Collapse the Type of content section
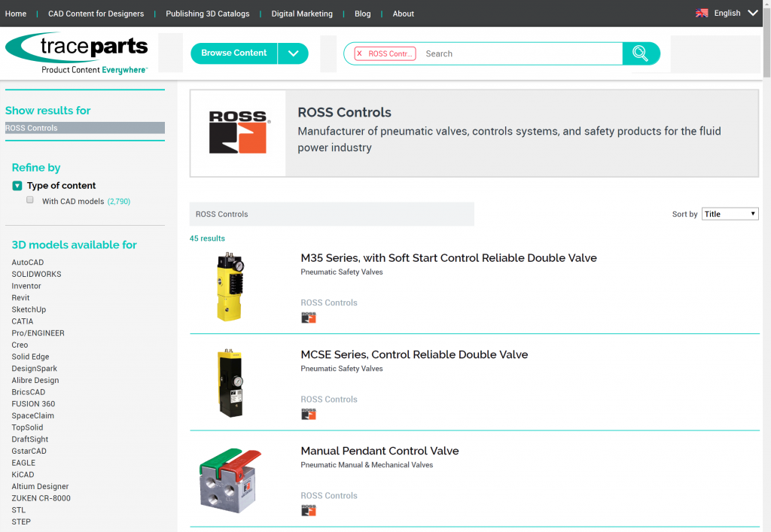Viewport: 771px width, 532px height. coord(17,186)
